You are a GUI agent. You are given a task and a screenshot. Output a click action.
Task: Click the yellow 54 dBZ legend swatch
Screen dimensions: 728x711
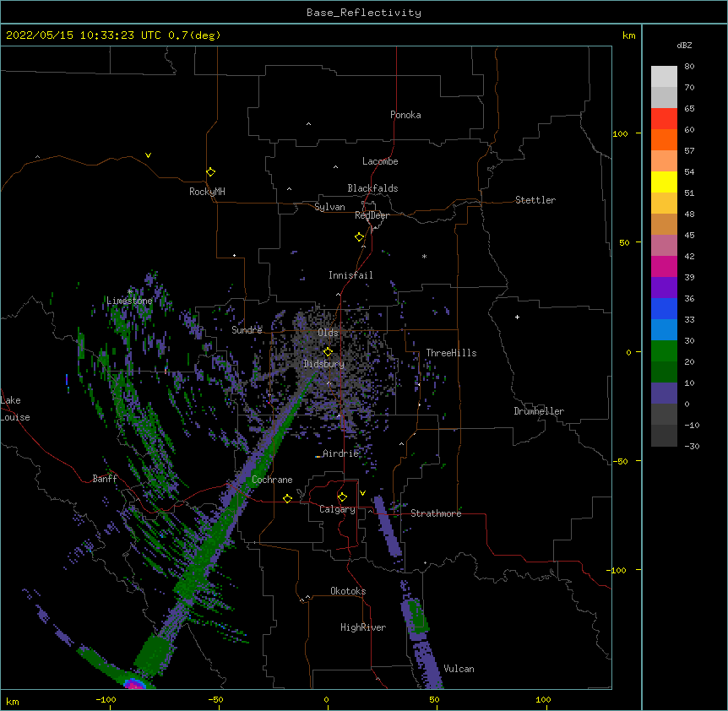pyautogui.click(x=664, y=182)
